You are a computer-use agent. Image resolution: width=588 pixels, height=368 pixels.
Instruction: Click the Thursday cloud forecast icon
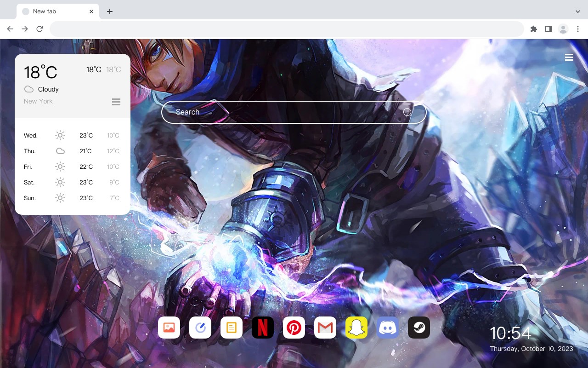click(60, 151)
